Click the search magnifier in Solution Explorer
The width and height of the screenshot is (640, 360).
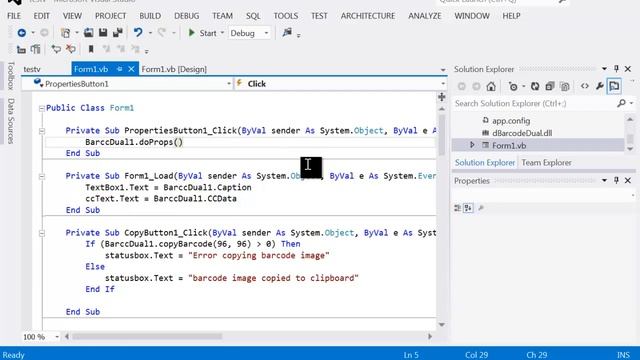click(x=621, y=103)
